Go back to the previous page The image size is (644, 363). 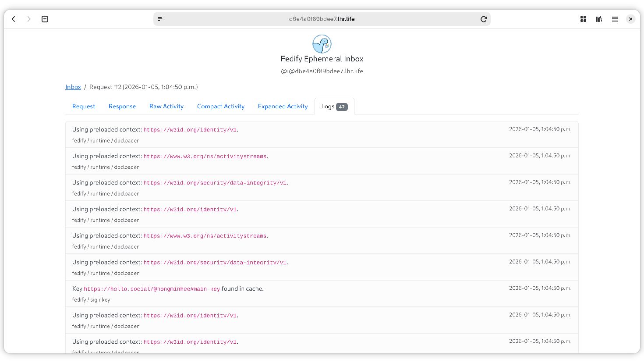coord(14,19)
